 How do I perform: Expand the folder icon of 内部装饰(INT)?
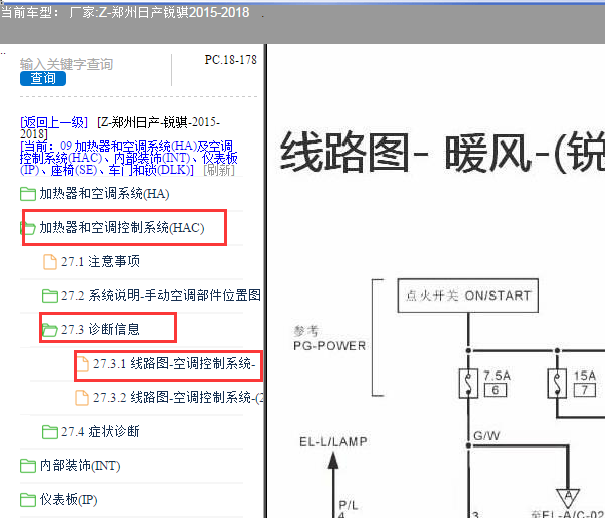(28, 466)
